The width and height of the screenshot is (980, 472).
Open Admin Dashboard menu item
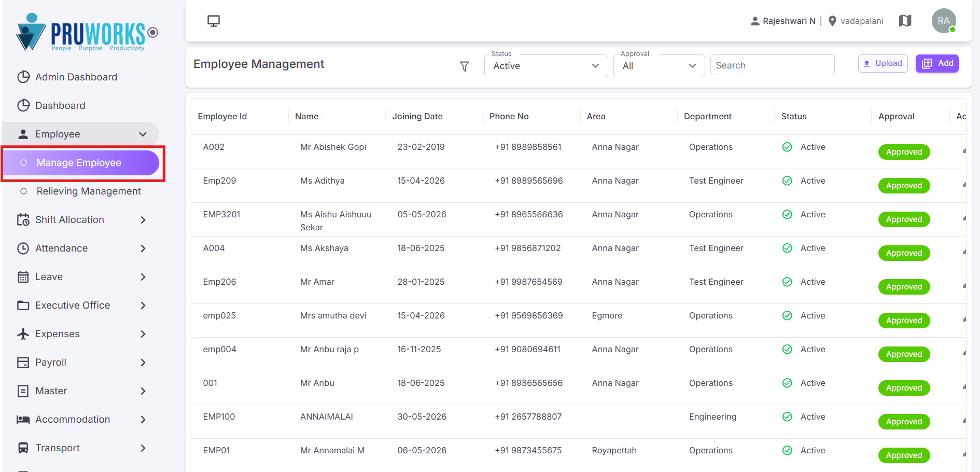click(80, 77)
